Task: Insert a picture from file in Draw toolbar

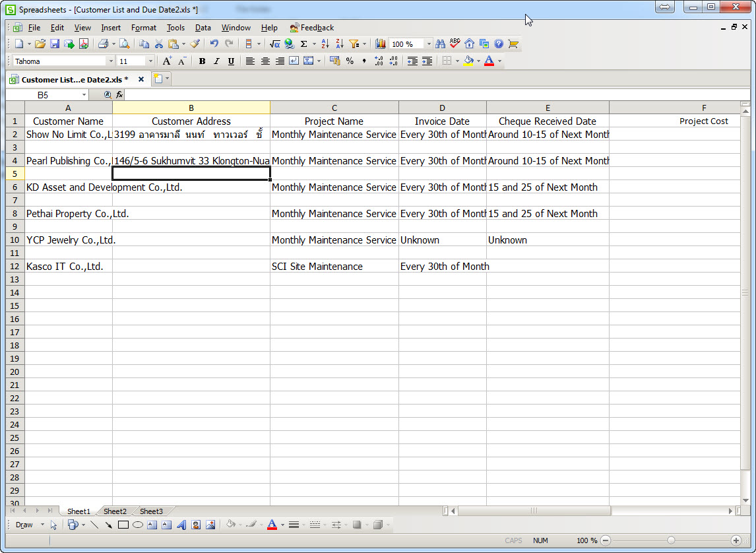Action: click(210, 525)
